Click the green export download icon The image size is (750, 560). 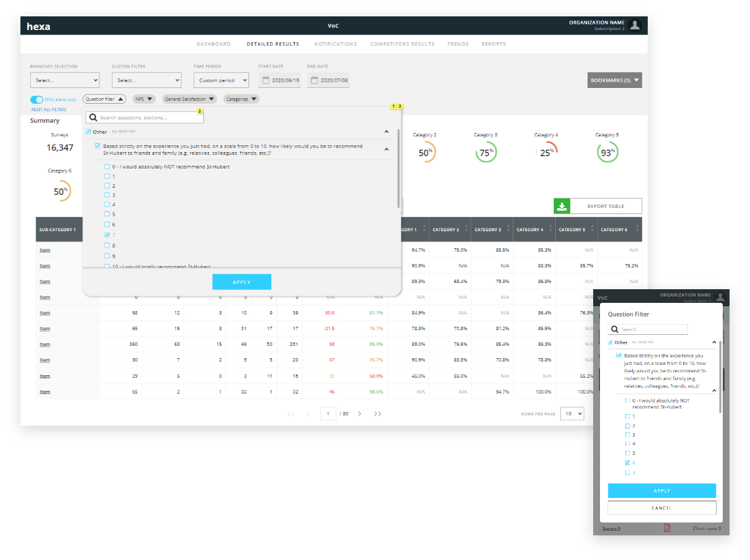[562, 206]
